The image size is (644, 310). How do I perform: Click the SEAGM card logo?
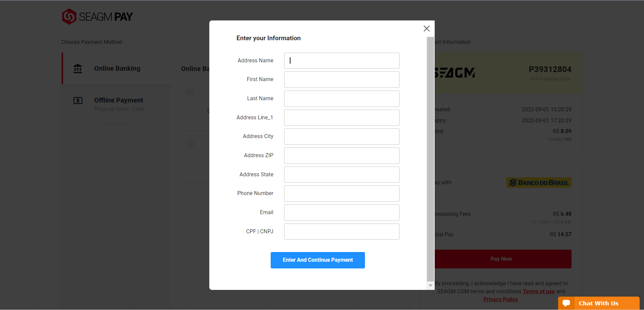[454, 73]
